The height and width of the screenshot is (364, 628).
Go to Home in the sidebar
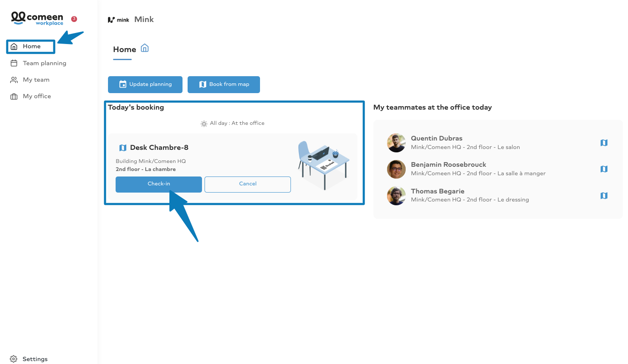[x=31, y=47]
